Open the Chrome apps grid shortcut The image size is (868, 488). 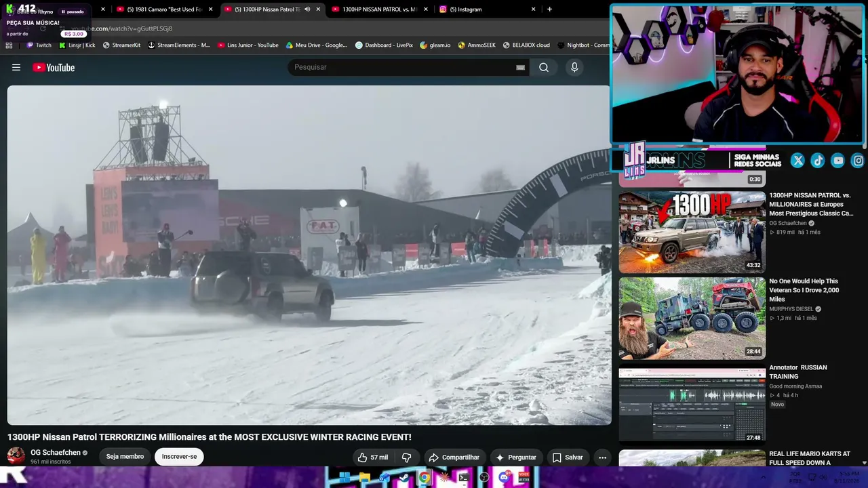[9, 45]
